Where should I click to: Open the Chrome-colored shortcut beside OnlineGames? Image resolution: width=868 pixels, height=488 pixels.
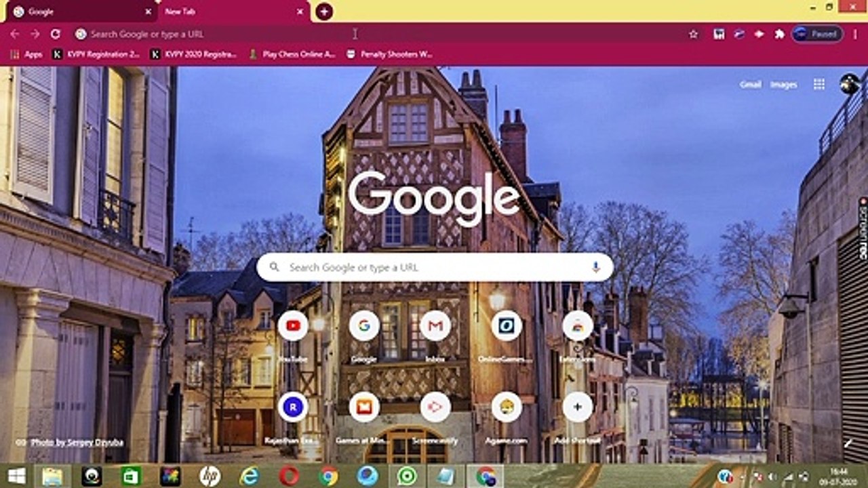point(578,326)
